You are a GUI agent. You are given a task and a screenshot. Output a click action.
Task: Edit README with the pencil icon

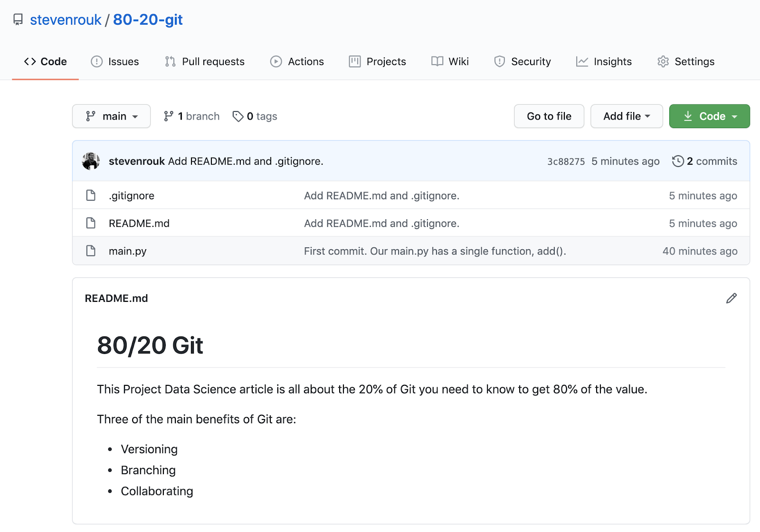tap(731, 298)
